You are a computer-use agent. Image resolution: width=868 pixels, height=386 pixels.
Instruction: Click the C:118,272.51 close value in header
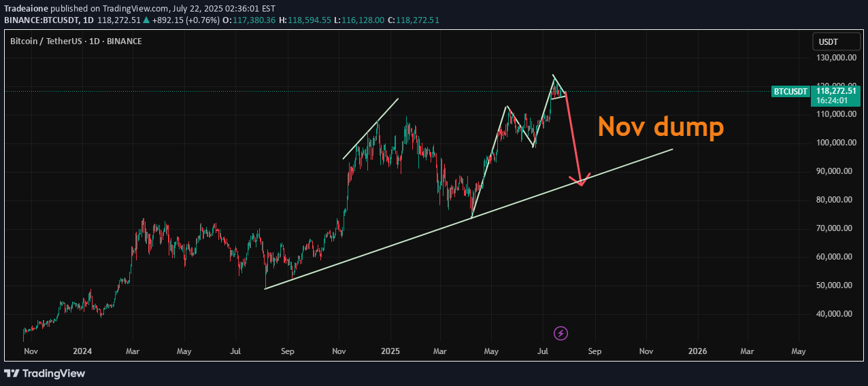coord(414,20)
